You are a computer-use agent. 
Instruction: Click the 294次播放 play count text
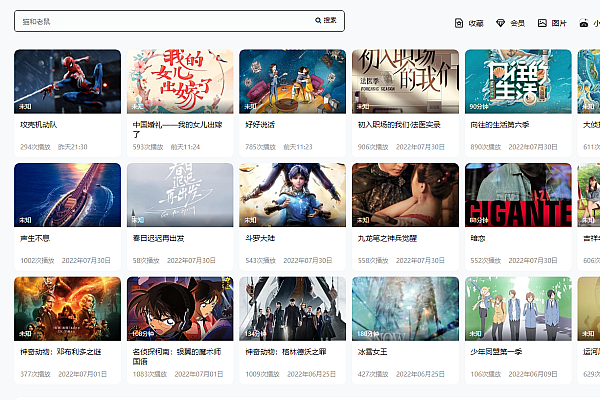[35, 147]
